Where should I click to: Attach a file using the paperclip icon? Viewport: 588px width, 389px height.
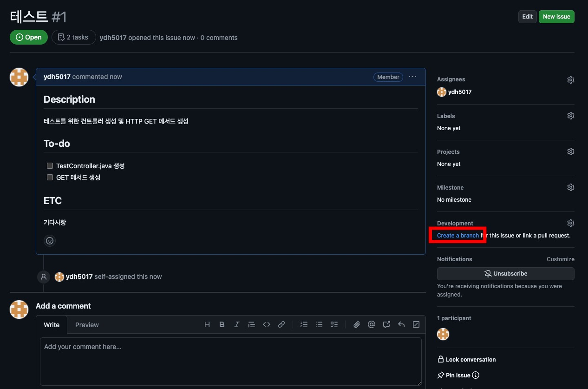pos(357,324)
